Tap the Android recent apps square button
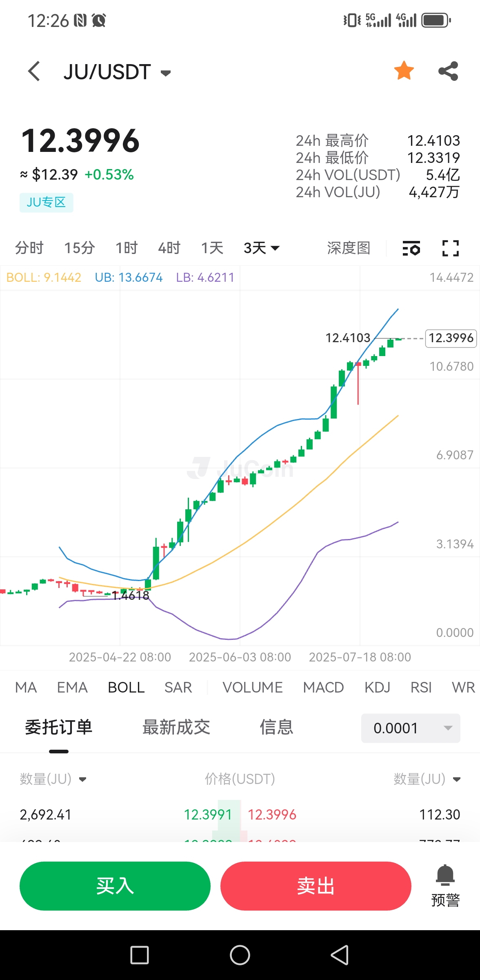 point(140,955)
